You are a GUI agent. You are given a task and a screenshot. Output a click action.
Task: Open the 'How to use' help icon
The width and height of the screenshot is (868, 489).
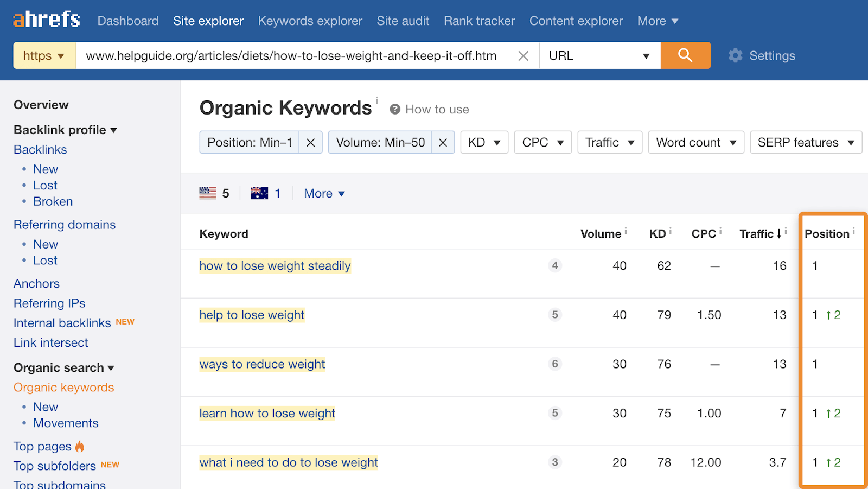click(x=394, y=109)
